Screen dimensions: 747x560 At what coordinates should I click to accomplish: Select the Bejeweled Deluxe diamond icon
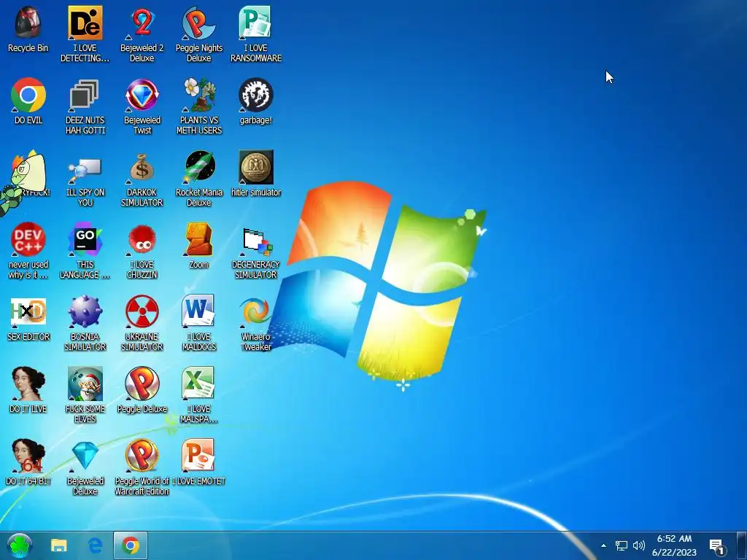pyautogui.click(x=85, y=456)
